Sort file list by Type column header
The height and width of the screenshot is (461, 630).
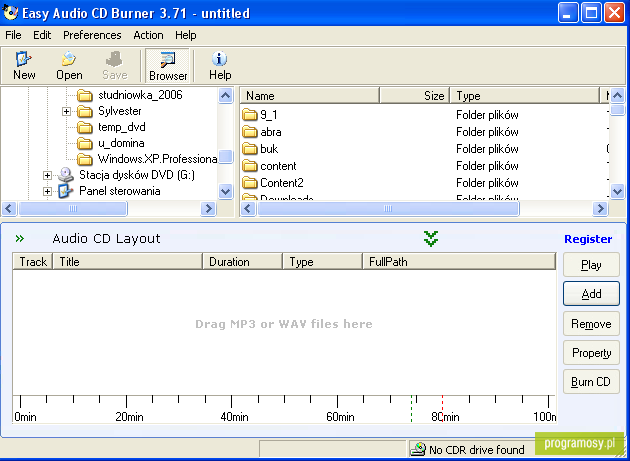click(524, 96)
